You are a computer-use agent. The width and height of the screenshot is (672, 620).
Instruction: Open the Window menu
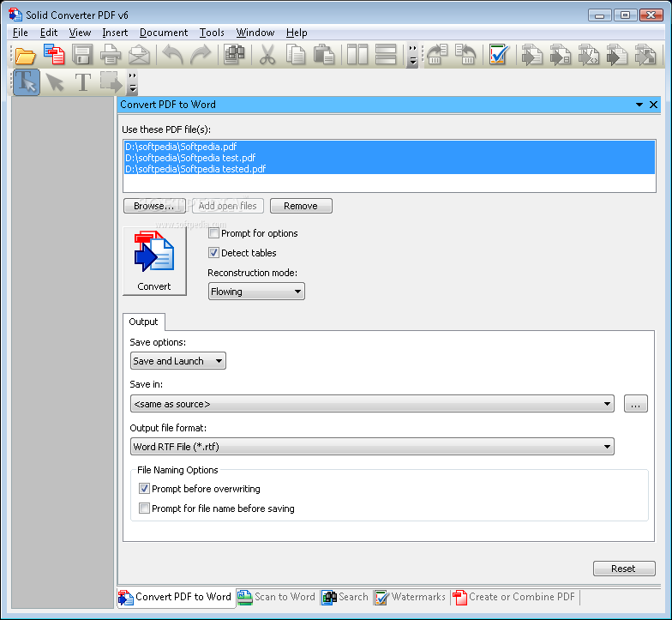click(255, 33)
